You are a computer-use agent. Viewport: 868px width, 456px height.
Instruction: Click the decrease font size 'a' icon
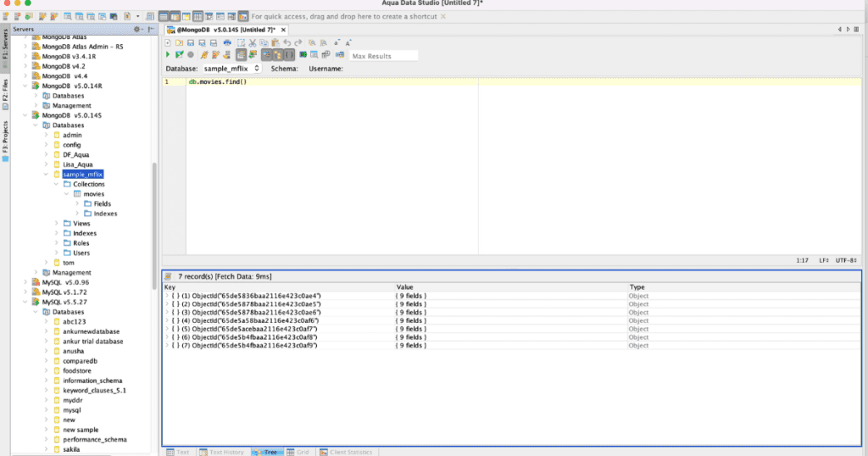(x=337, y=42)
